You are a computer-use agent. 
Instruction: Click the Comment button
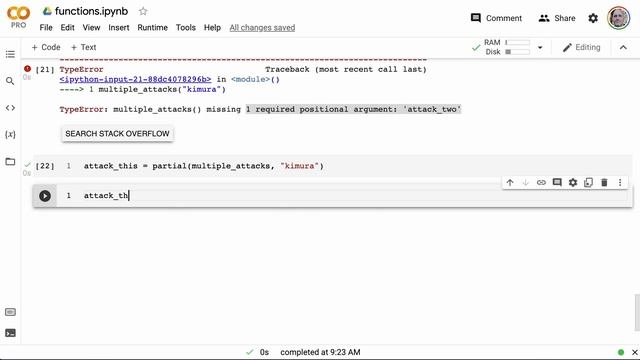click(496, 18)
